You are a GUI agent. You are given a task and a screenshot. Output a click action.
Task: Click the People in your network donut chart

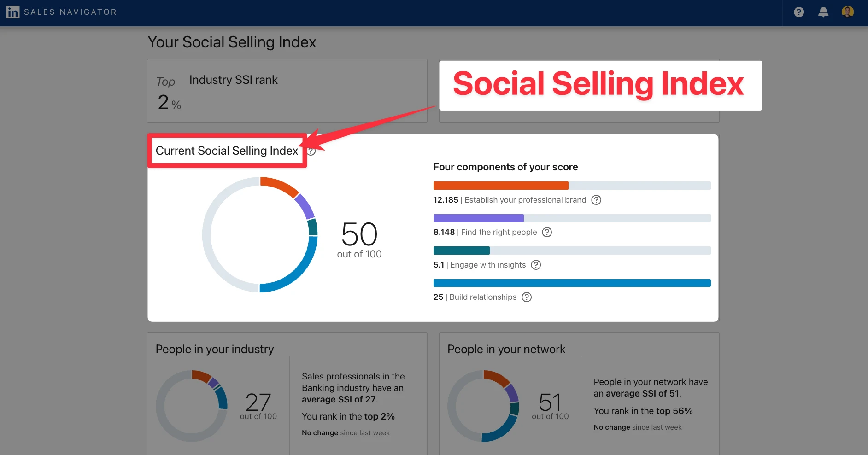483,406
